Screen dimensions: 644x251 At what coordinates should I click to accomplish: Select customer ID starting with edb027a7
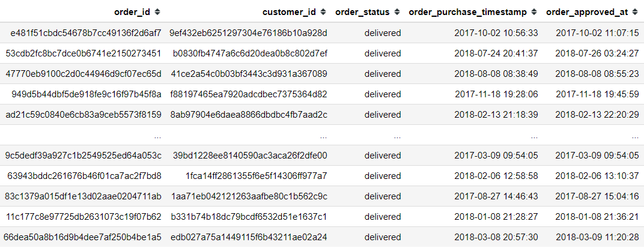[x=249, y=237]
